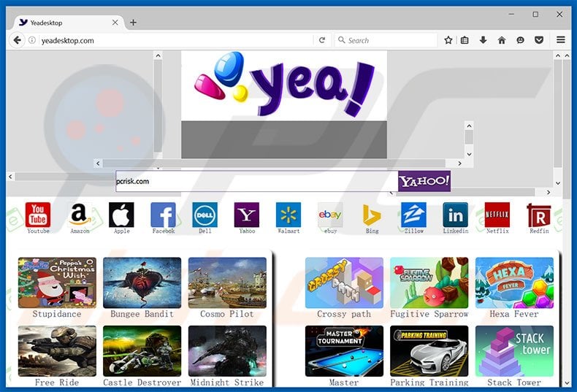Screen dimensions: 577x392
Task: Open site information icon beside the URL
Action: [32, 40]
